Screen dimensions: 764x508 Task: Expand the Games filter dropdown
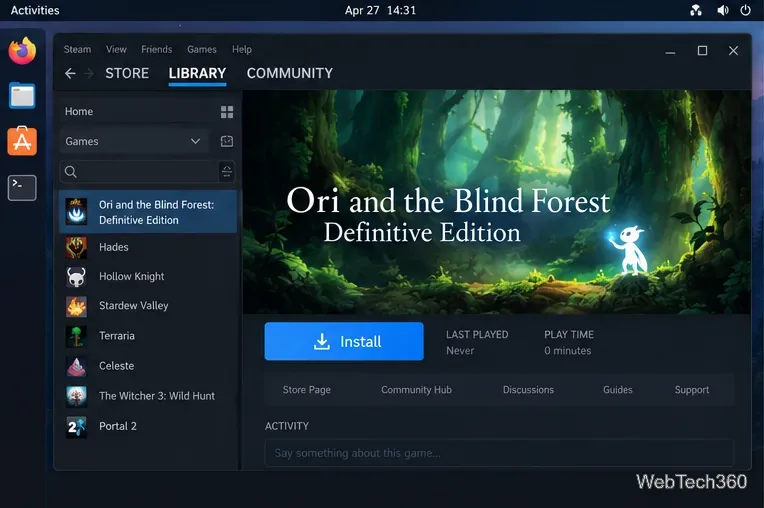coord(195,141)
